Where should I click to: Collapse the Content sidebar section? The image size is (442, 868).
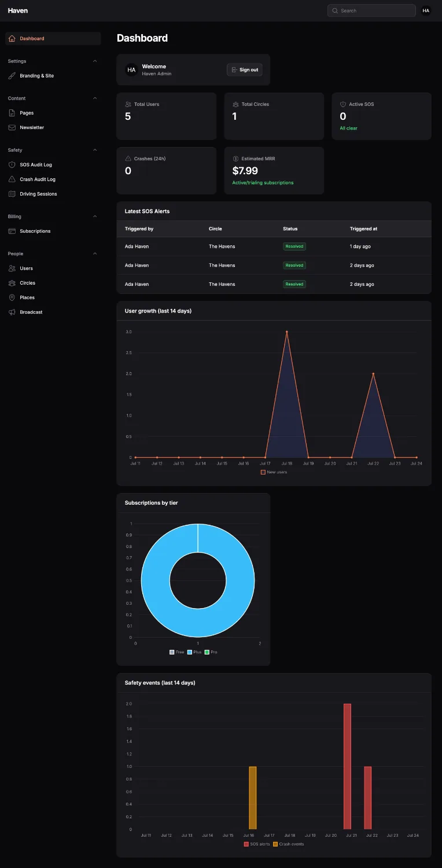click(x=95, y=98)
